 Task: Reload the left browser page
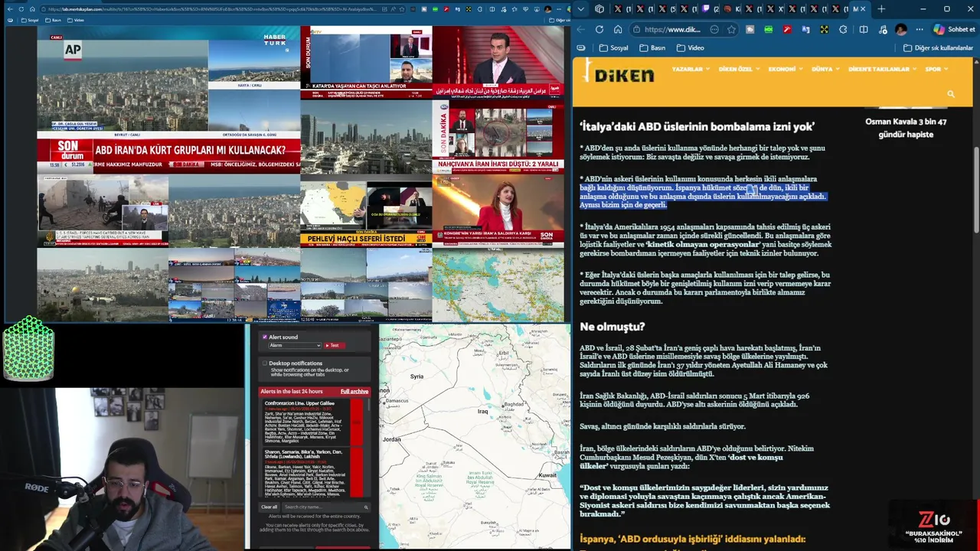pos(21,9)
